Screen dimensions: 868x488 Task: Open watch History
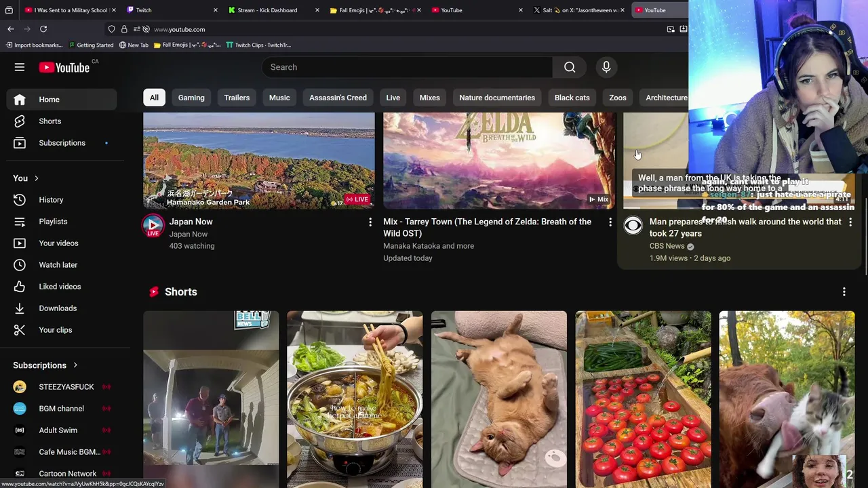62,200
